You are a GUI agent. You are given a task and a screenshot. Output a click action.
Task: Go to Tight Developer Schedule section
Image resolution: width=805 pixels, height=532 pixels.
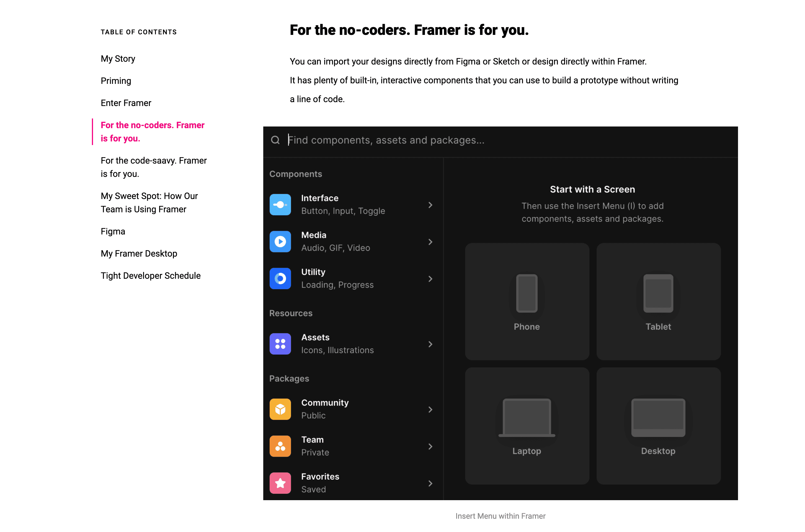pyautogui.click(x=150, y=275)
